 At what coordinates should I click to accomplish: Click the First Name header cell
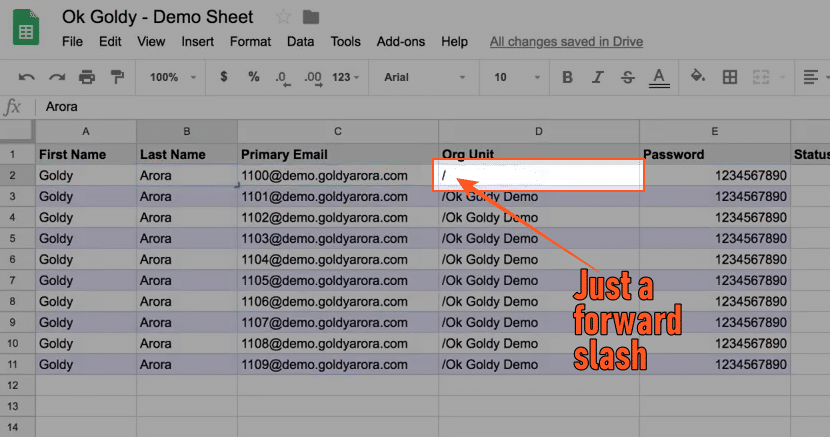coord(86,154)
